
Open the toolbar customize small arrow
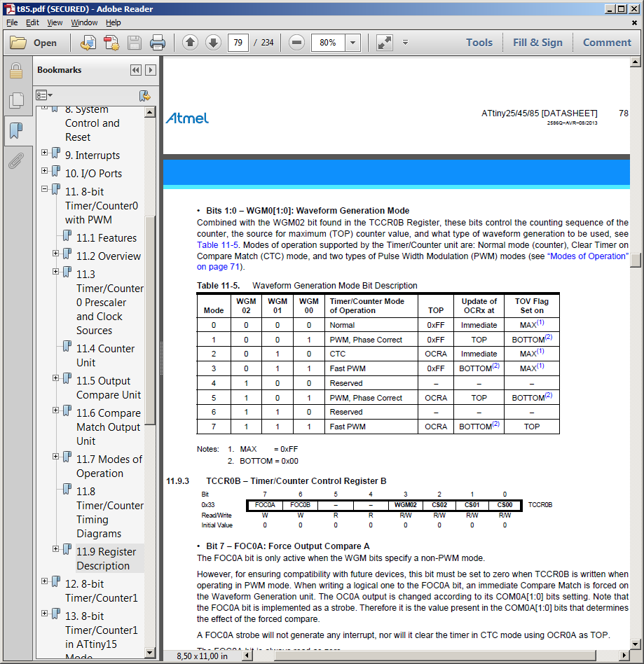[405, 42]
